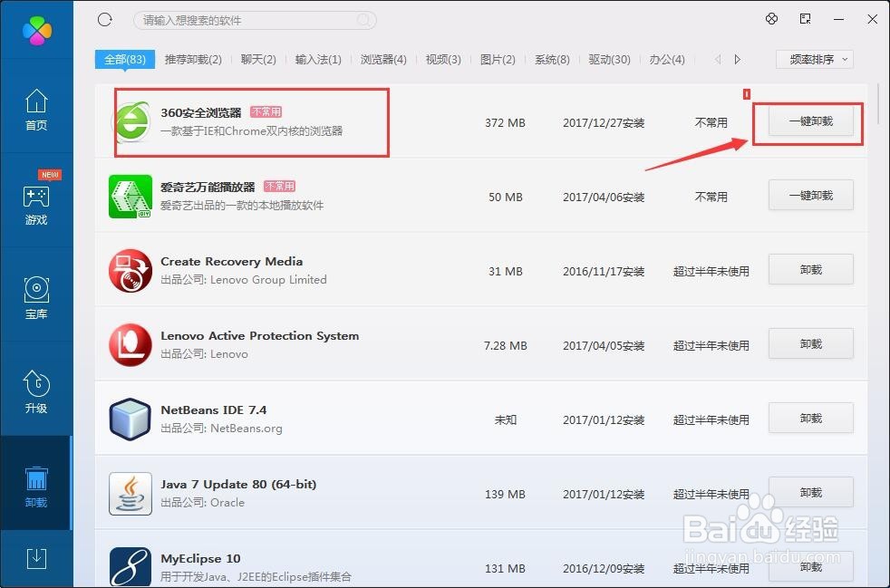Click 一键卸载 for 360安全浏览器
The height and width of the screenshot is (588, 890).
(809, 120)
